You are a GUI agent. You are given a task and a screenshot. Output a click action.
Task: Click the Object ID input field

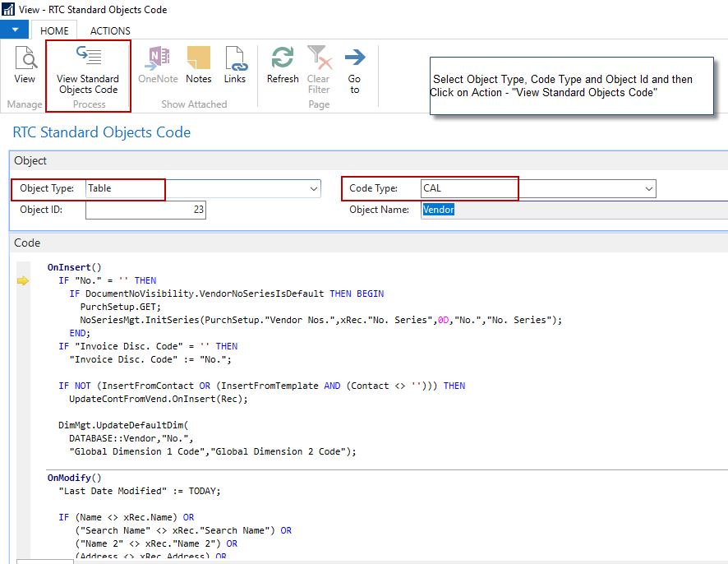coord(145,210)
